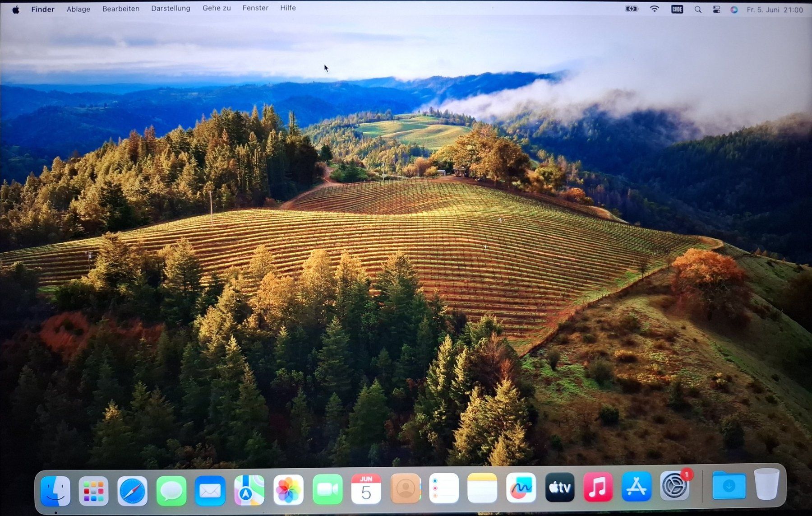Open the App Store
The height and width of the screenshot is (516, 812).
[637, 487]
